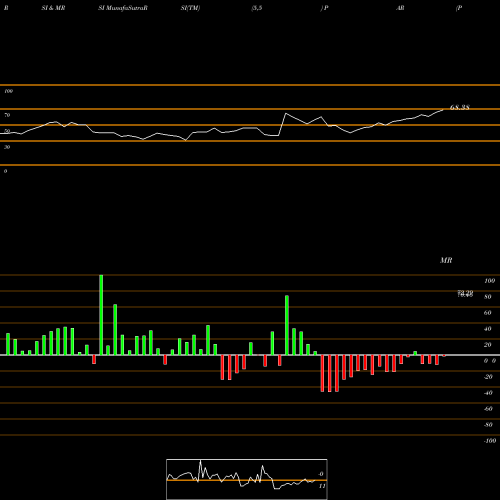Click the MR axis label "60"

[488, 313]
